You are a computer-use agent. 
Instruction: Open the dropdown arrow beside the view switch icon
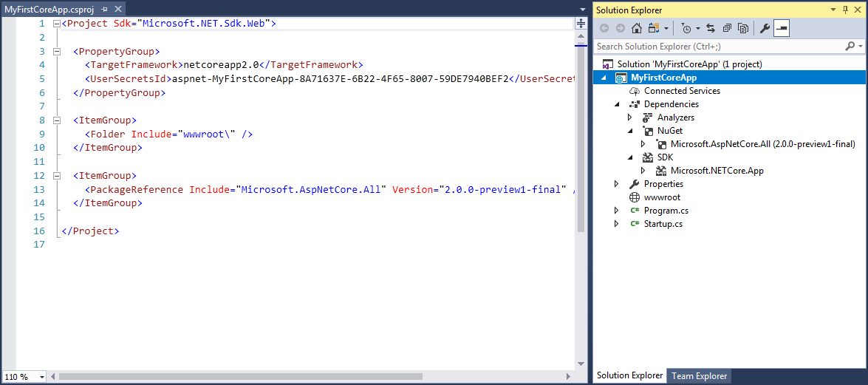point(666,28)
